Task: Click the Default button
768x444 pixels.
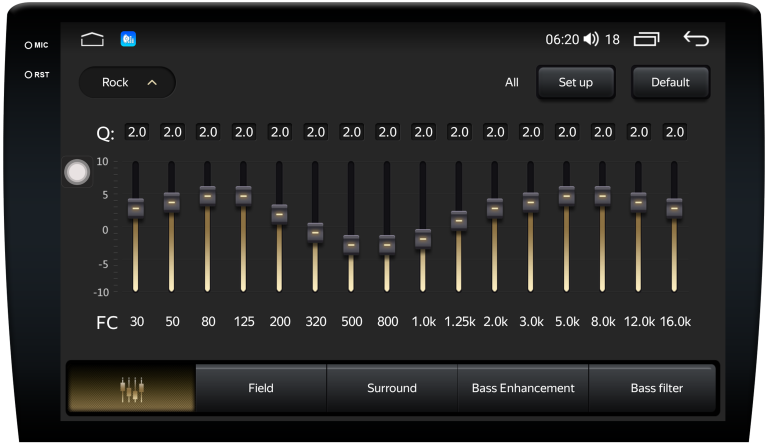Action: point(670,82)
